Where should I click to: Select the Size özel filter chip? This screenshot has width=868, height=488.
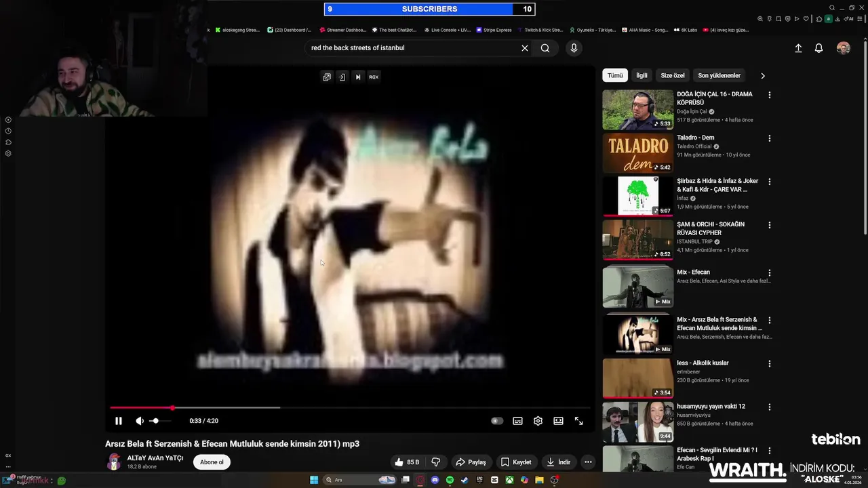(673, 76)
